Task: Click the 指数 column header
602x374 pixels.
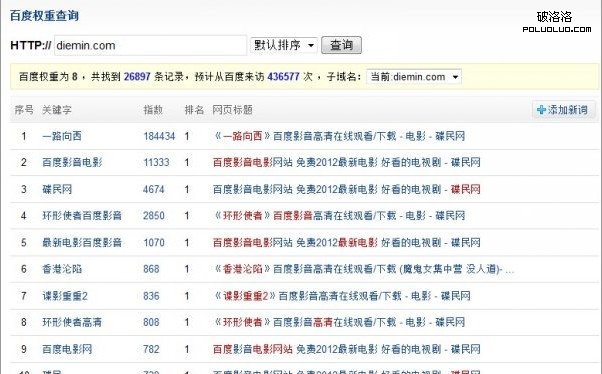Action: click(x=153, y=110)
